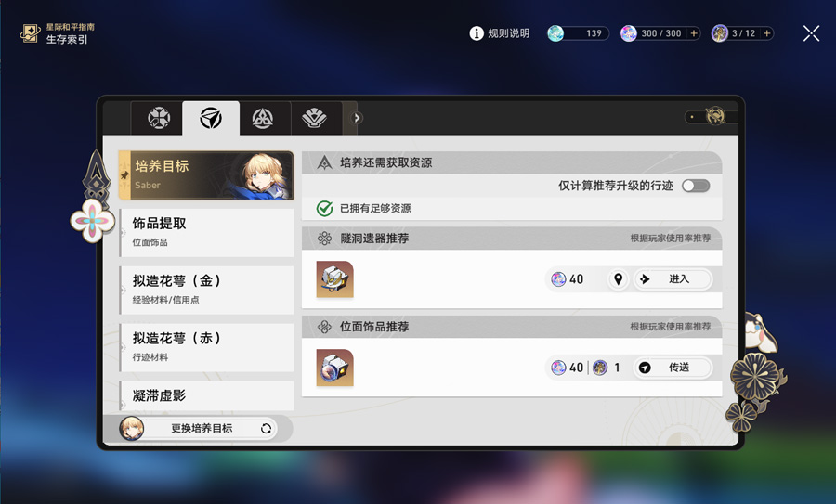Switch to the triangle emblem tab
836x504 pixels.
[262, 118]
